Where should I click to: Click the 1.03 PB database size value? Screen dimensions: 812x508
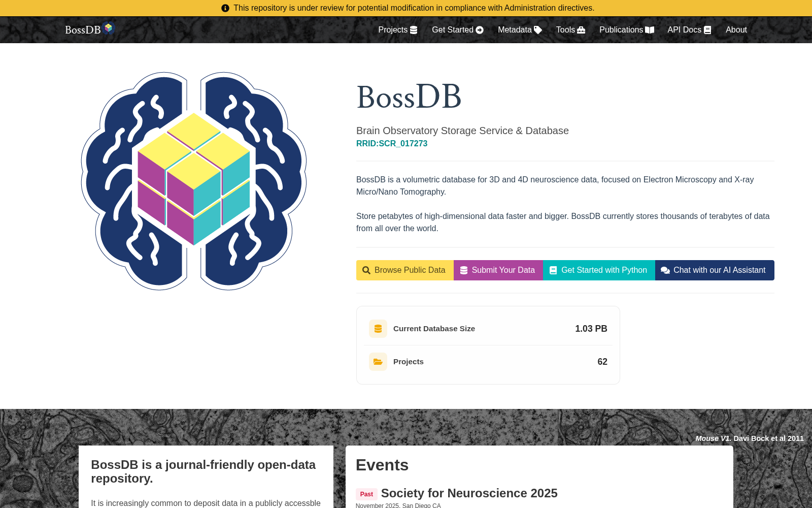coord(591,329)
